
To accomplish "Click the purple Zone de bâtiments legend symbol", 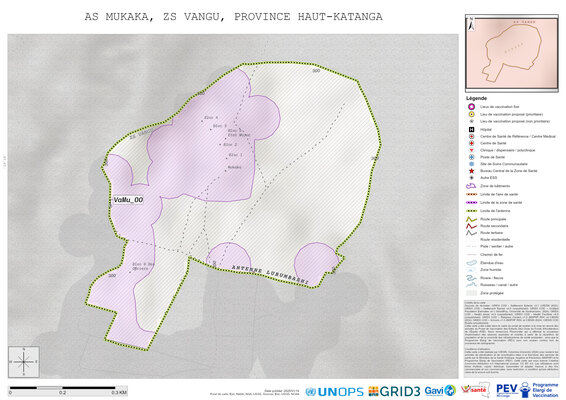I will tap(471, 186).
